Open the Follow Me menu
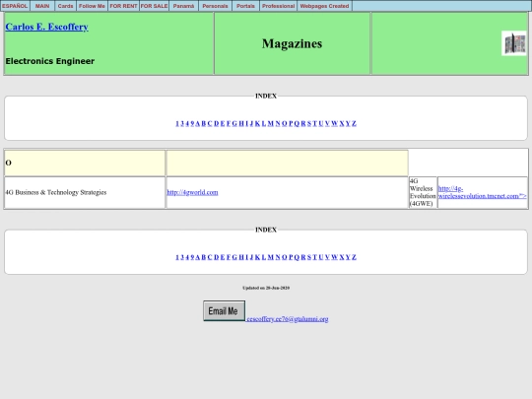Image resolution: width=532 pixels, height=399 pixels. pos(92,6)
